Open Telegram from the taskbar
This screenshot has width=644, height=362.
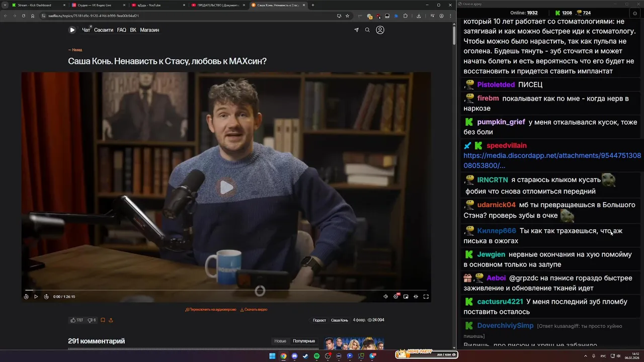[372, 356]
